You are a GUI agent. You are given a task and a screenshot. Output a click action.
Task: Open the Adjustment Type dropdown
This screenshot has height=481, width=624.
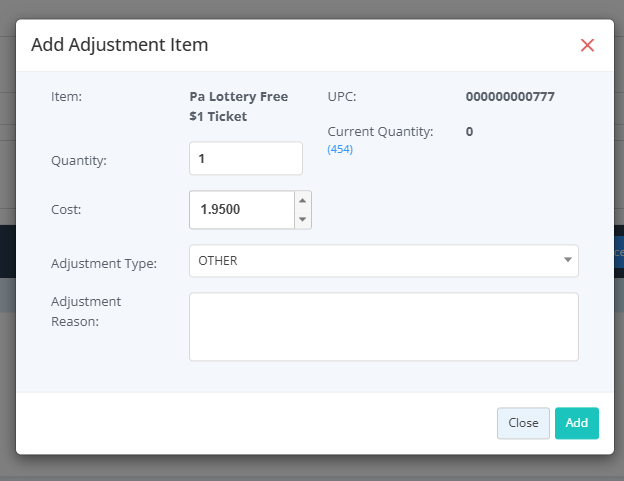coord(384,261)
